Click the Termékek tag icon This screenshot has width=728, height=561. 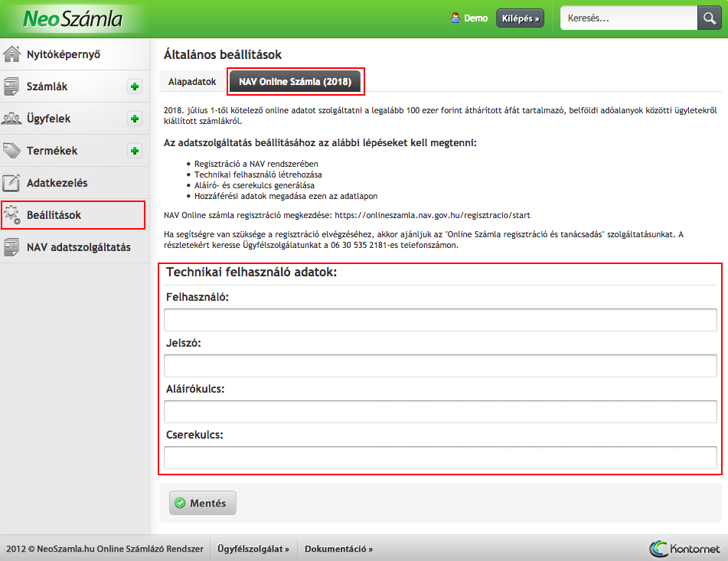(x=11, y=150)
